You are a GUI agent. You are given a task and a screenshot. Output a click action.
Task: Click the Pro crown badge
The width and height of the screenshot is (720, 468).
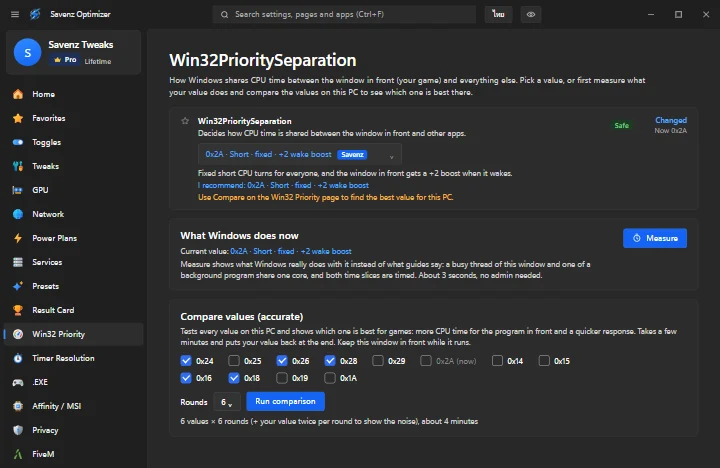(65, 60)
